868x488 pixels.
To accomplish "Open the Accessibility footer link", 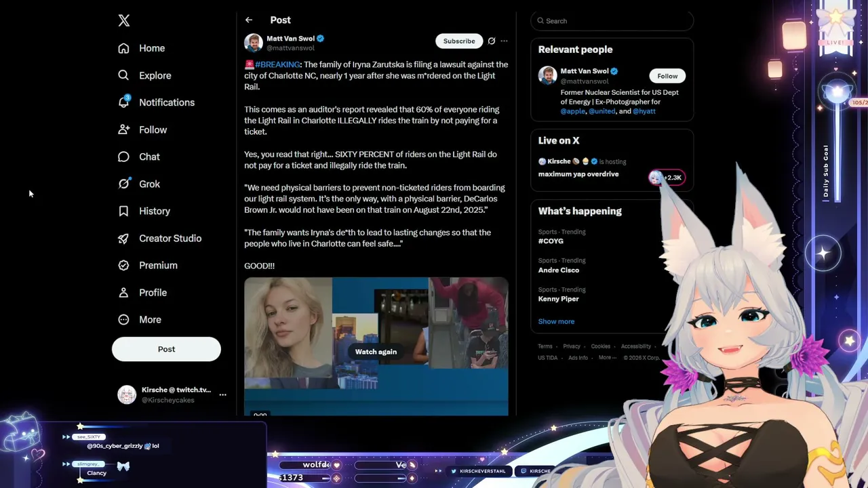I will [x=636, y=346].
